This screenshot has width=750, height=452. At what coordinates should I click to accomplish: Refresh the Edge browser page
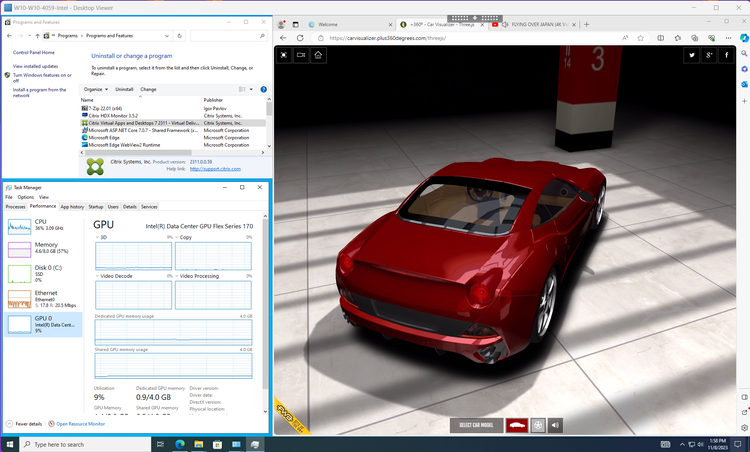pos(300,38)
